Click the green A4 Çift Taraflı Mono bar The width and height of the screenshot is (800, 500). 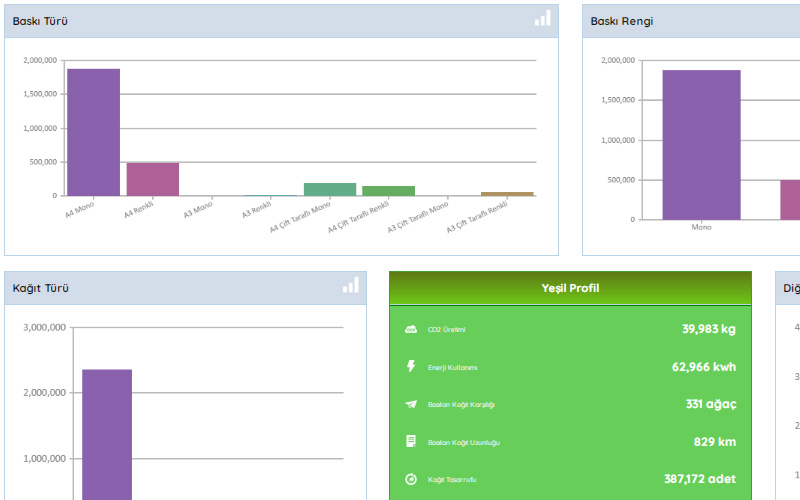[x=330, y=189]
